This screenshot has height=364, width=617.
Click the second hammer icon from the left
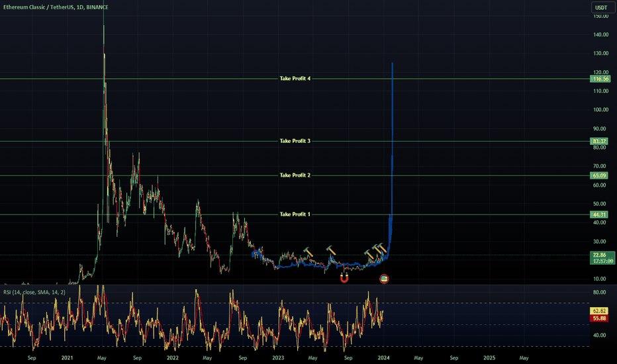331,250
